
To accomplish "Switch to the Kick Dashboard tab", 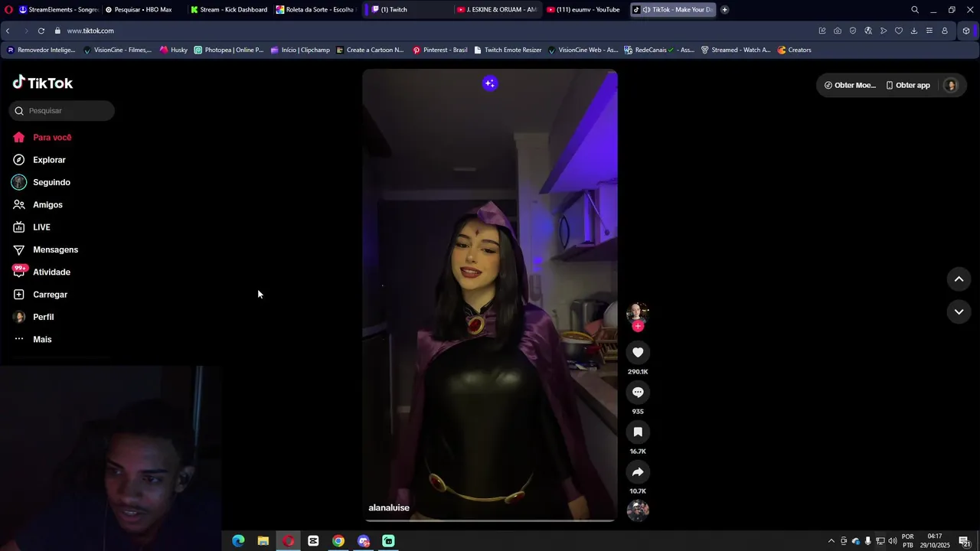I will tap(230, 10).
